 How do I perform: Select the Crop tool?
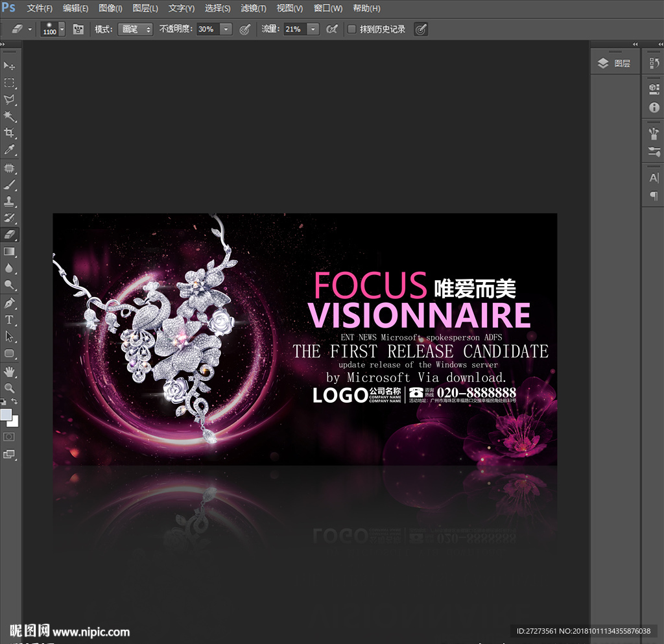9,132
